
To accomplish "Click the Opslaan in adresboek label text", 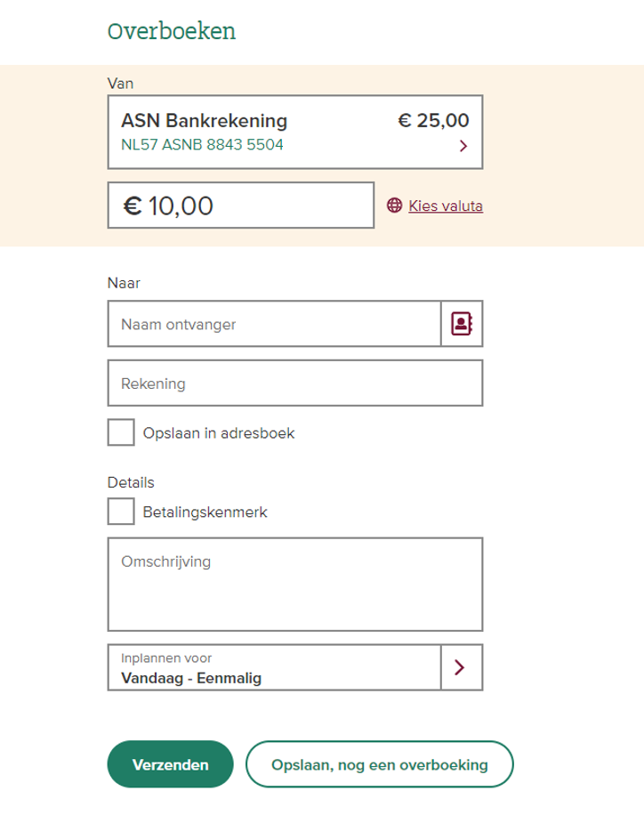I will [219, 433].
